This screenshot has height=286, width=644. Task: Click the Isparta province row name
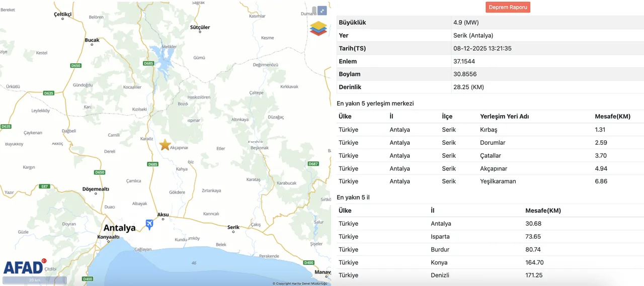[x=440, y=236]
